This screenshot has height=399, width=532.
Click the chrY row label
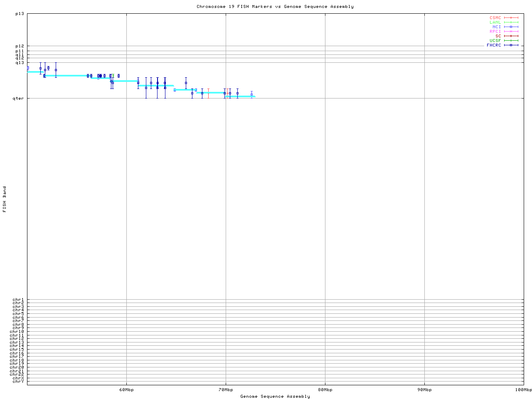pos(18,382)
